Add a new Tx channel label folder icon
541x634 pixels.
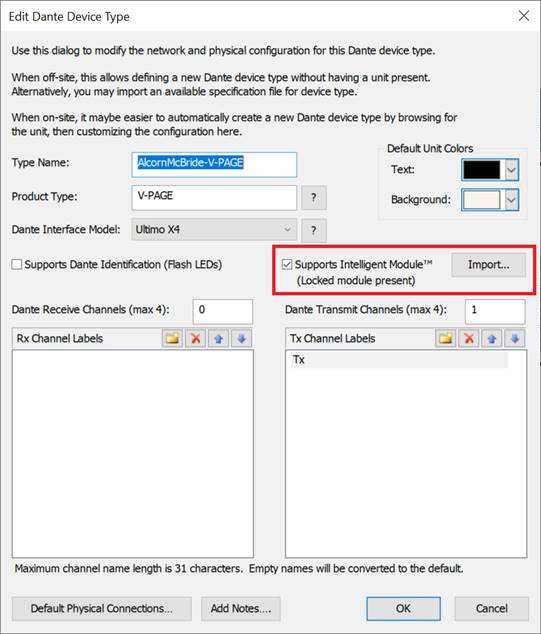pos(446,338)
